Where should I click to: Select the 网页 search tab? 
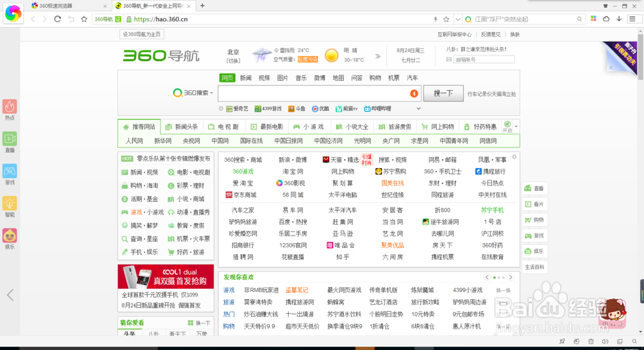point(227,78)
